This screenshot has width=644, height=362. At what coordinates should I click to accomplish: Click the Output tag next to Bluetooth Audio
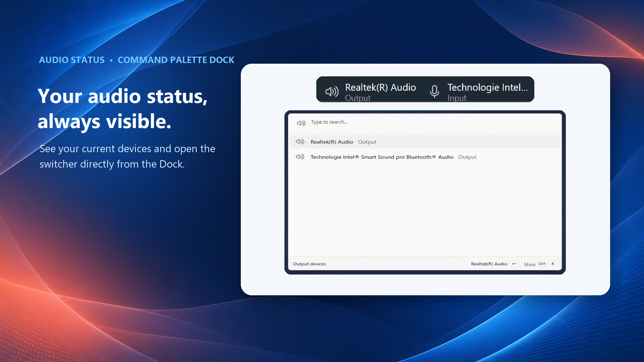pos(467,157)
